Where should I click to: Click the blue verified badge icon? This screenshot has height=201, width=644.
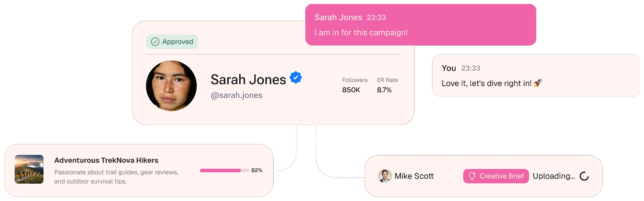click(x=296, y=77)
